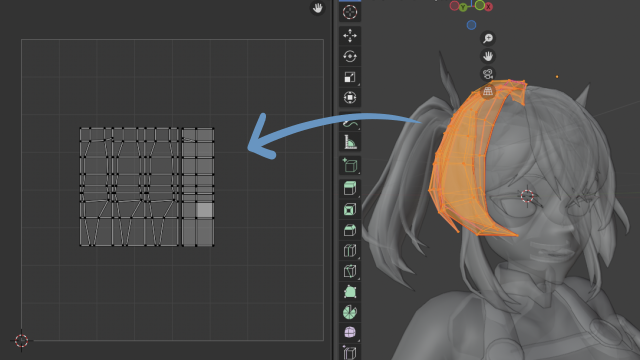Select the Scale tool
Image resolution: width=640 pixels, height=360 pixels.
coord(350,77)
